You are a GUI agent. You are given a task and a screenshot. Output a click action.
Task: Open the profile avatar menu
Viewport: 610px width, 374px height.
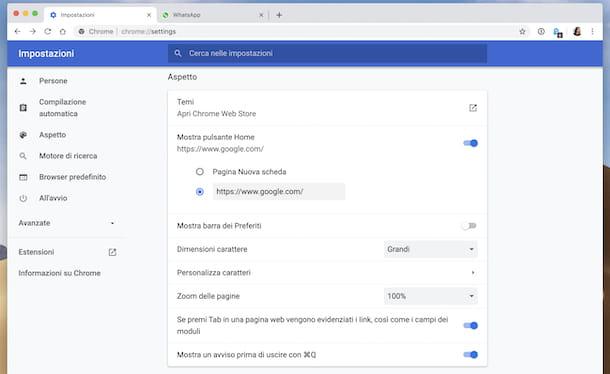(577, 32)
